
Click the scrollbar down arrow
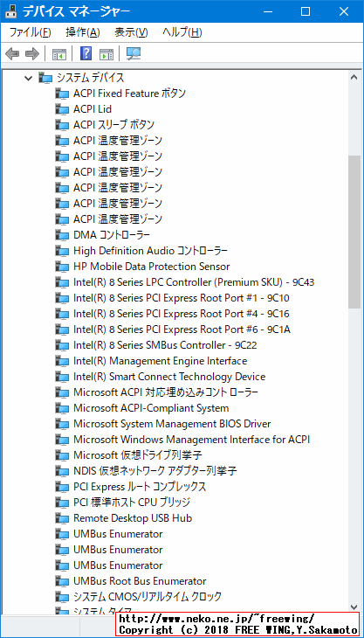(x=354, y=607)
